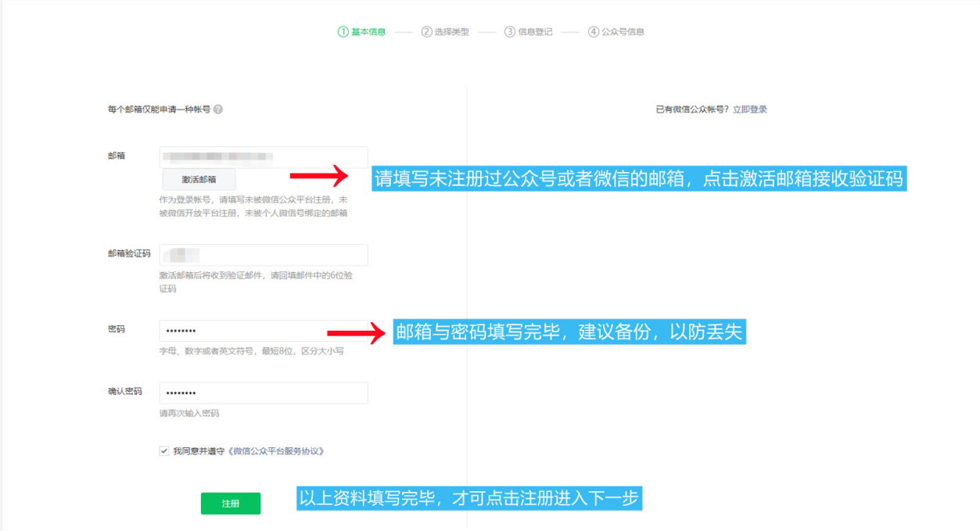Go to the 选择类型 step
Image resolution: width=980 pixels, height=531 pixels.
(x=445, y=32)
